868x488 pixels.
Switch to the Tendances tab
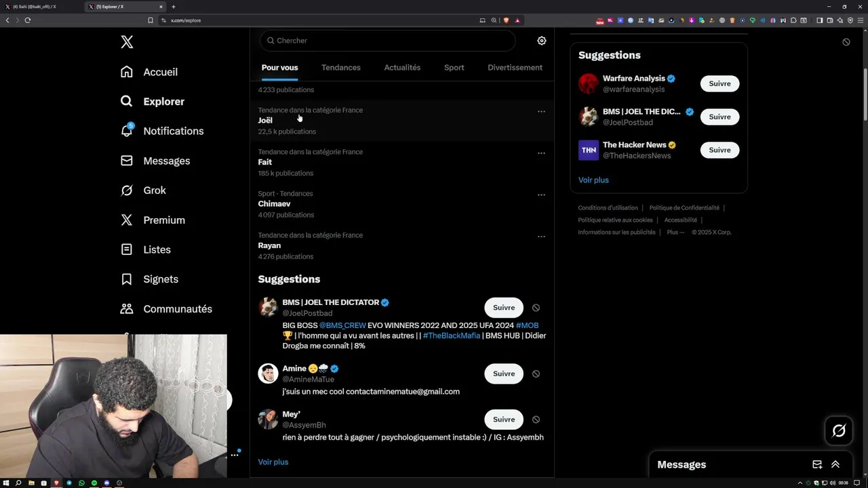pos(341,68)
